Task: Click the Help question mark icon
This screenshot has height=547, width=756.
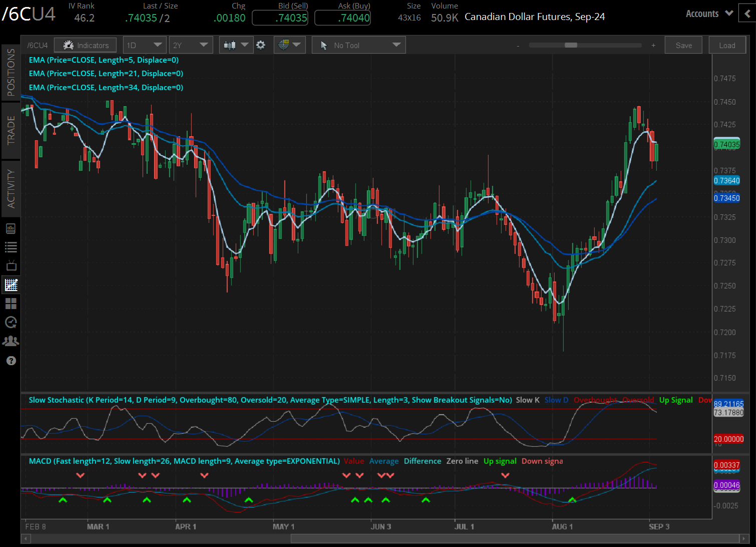Action: (x=11, y=360)
